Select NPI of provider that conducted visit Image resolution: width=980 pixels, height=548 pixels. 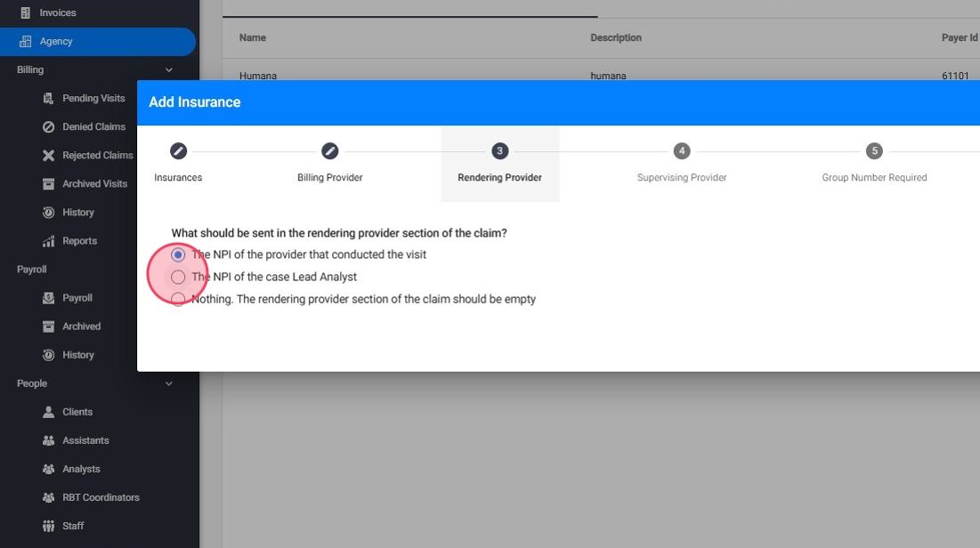pos(177,254)
